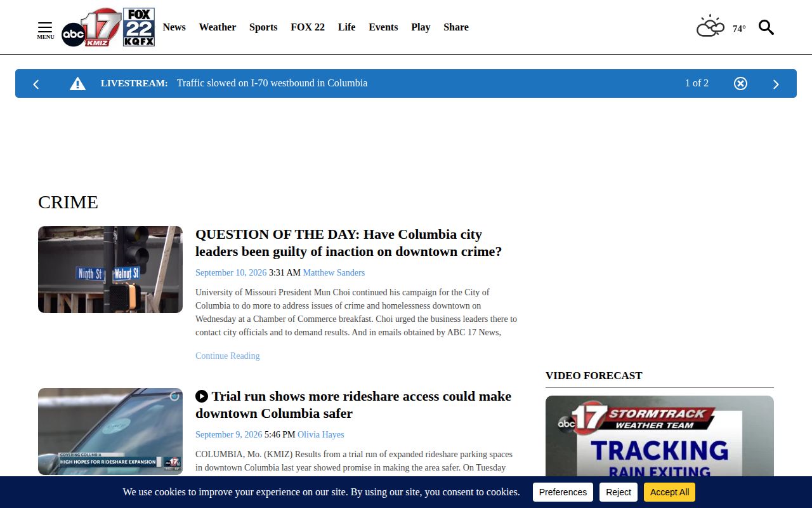Open the search magnifier icon
This screenshot has width=812, height=508.
tap(766, 27)
